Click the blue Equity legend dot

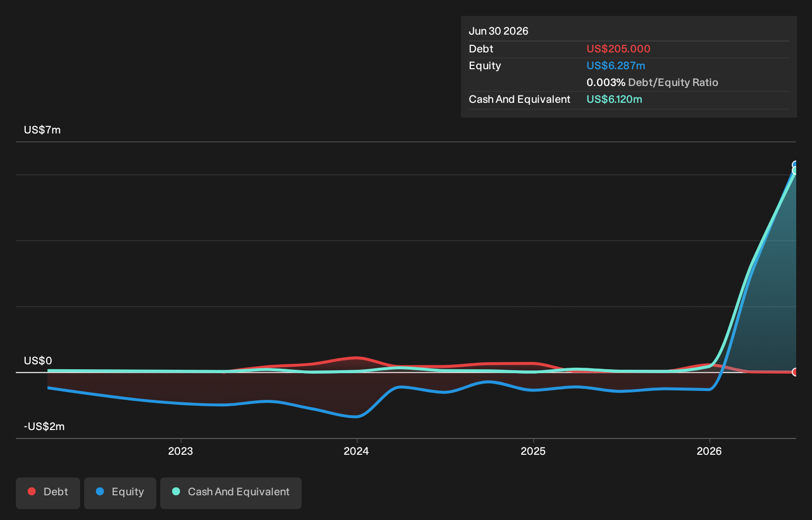click(100, 491)
